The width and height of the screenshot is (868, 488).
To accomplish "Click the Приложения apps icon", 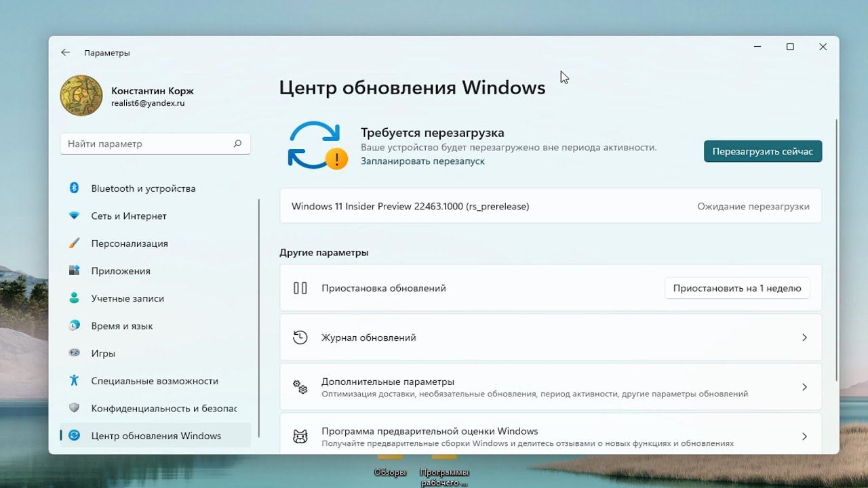I will [x=75, y=270].
